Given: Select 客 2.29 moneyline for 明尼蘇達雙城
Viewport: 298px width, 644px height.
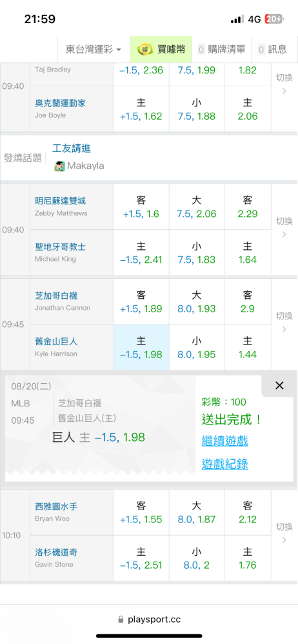Looking at the screenshot, I should [248, 207].
